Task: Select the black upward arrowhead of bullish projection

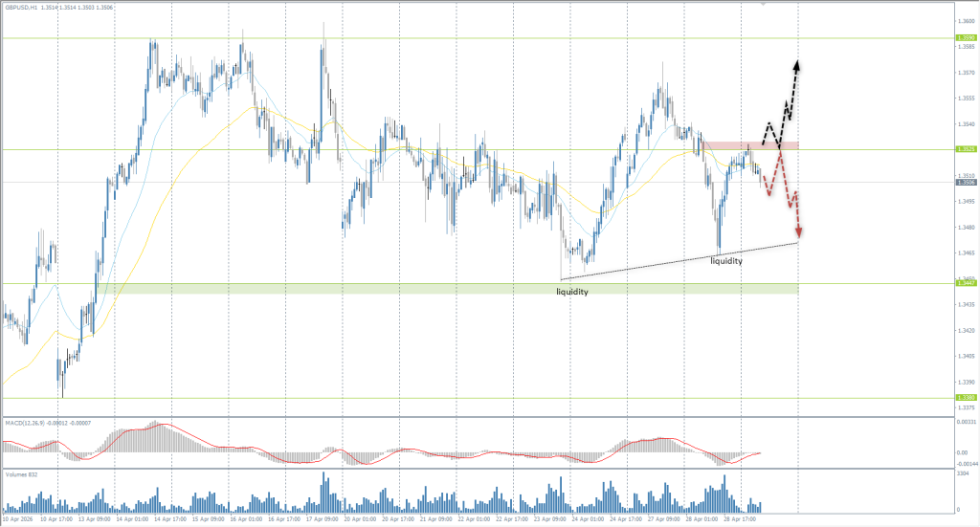Action: 797,65
